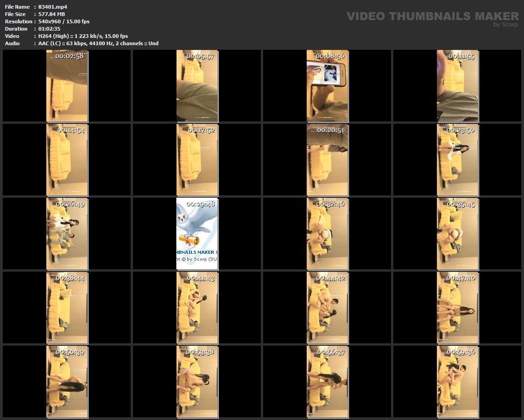Click the thumbnail marked 00:59:36
524x420 pixels.
point(457,382)
